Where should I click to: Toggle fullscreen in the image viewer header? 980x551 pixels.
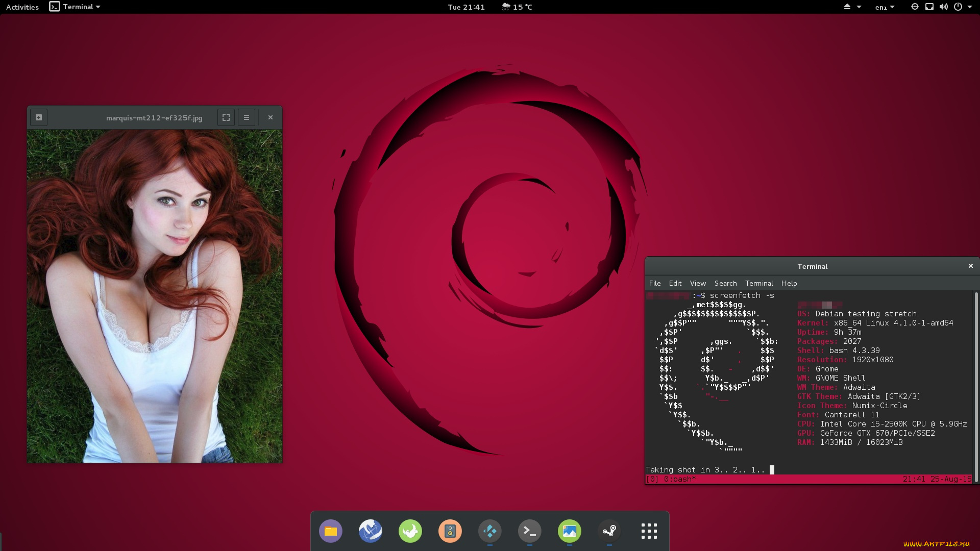[226, 117]
